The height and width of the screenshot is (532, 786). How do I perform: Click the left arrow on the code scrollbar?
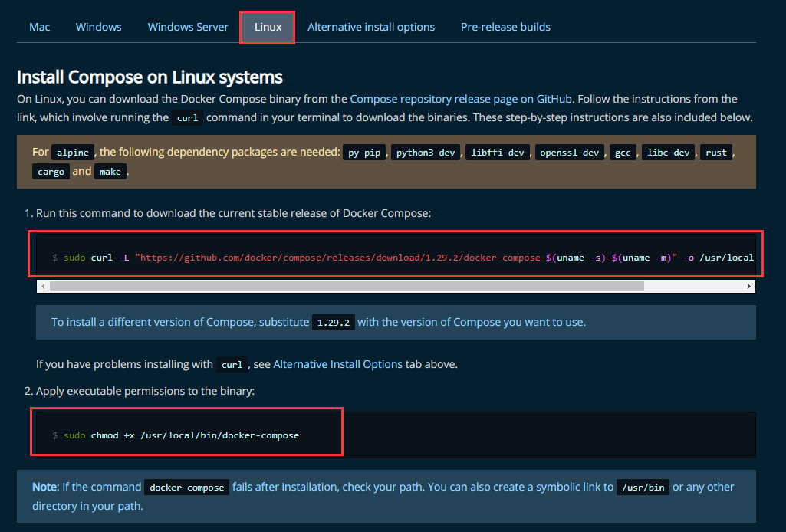[44, 286]
